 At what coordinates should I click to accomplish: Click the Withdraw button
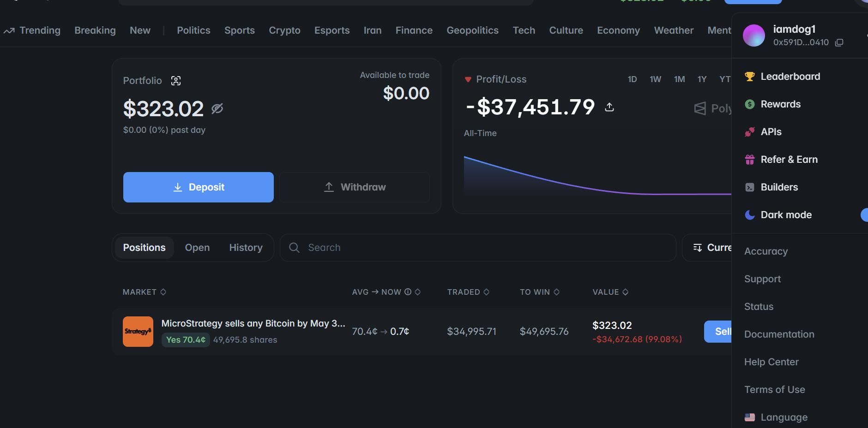click(355, 187)
